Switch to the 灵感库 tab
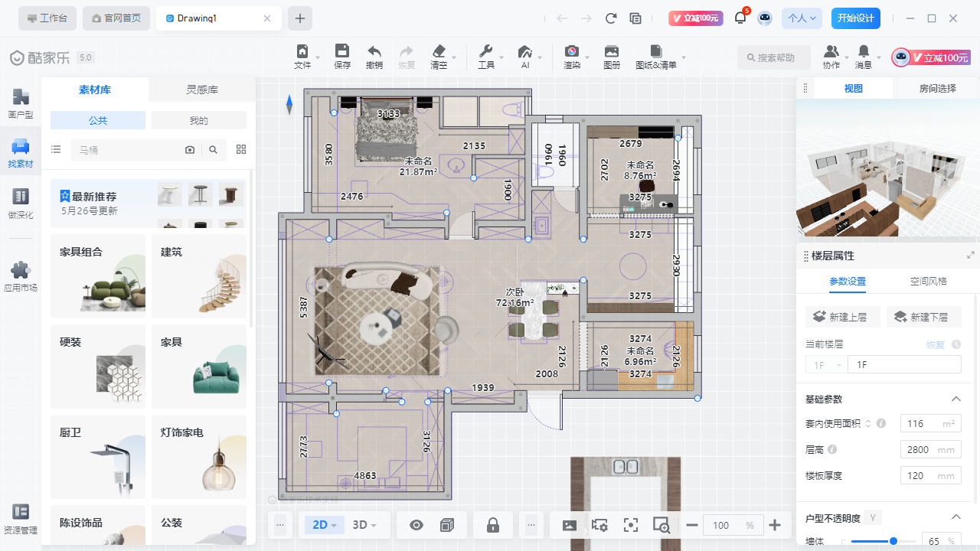This screenshot has height=551, width=980. pyautogui.click(x=202, y=90)
